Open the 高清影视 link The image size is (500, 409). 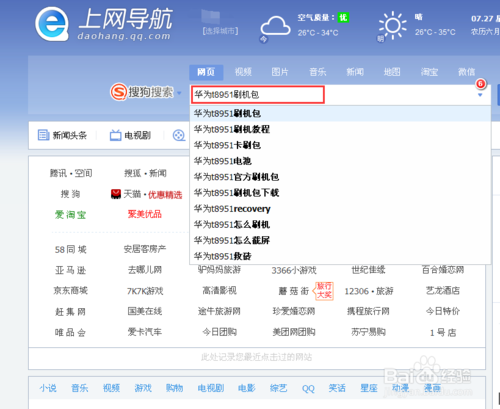point(219,291)
